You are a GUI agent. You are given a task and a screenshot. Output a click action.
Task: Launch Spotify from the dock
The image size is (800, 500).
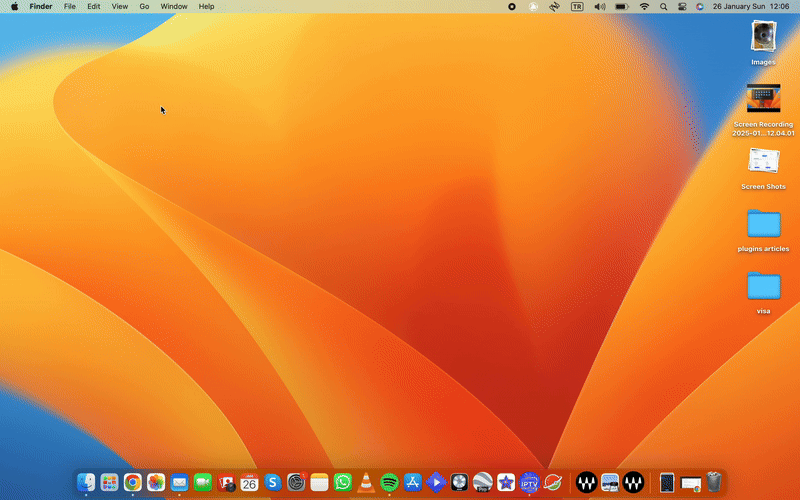[389, 483]
